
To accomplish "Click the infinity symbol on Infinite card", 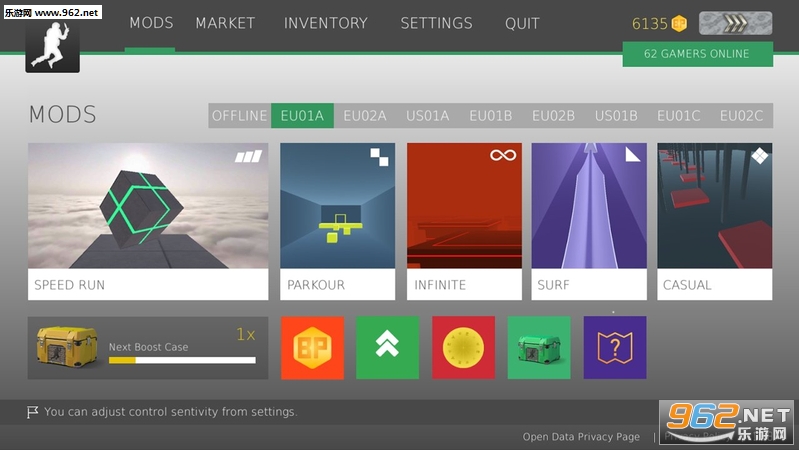I will [x=503, y=155].
